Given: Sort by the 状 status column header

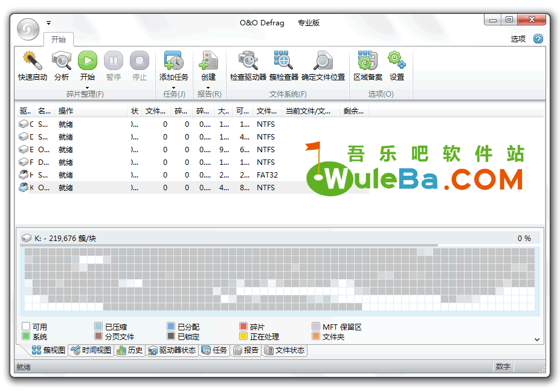Looking at the screenshot, I should click(x=135, y=111).
